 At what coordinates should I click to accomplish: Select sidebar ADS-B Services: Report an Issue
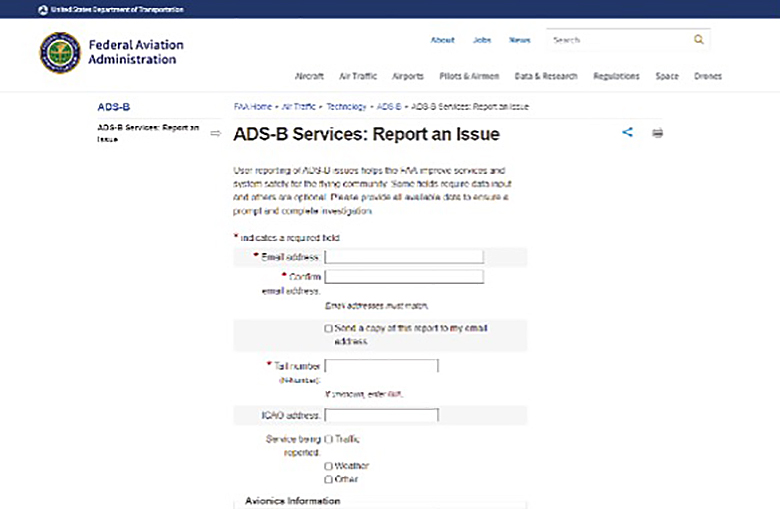pyautogui.click(x=148, y=133)
